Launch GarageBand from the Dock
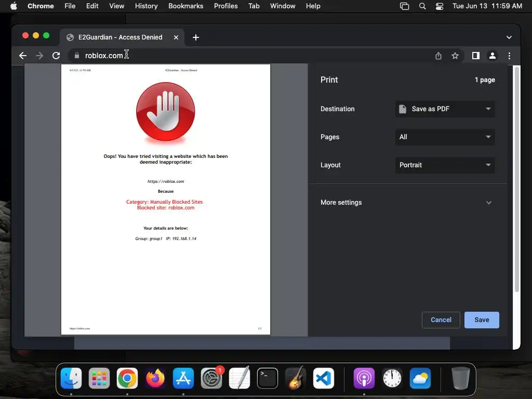Image resolution: width=532 pixels, height=399 pixels. (x=296, y=378)
